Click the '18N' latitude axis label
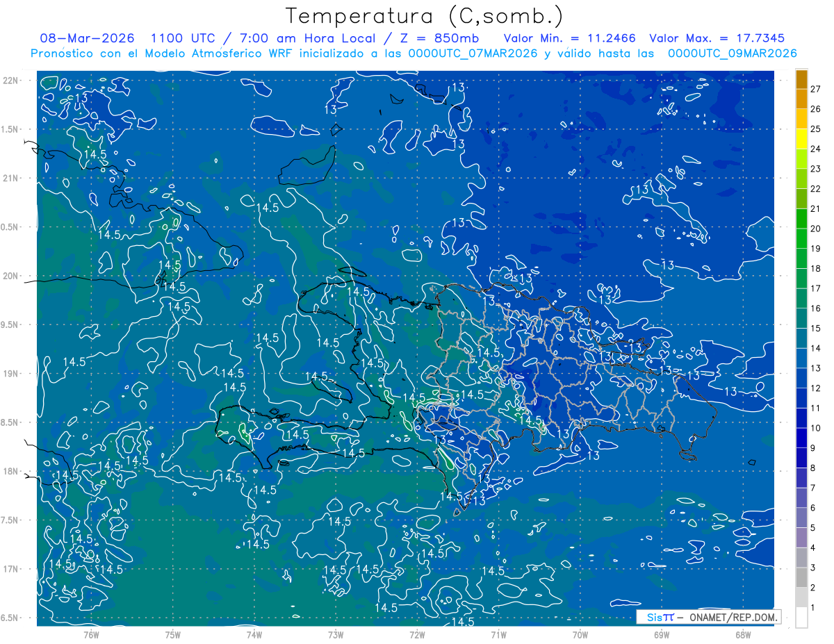834x644 pixels. pyautogui.click(x=11, y=472)
